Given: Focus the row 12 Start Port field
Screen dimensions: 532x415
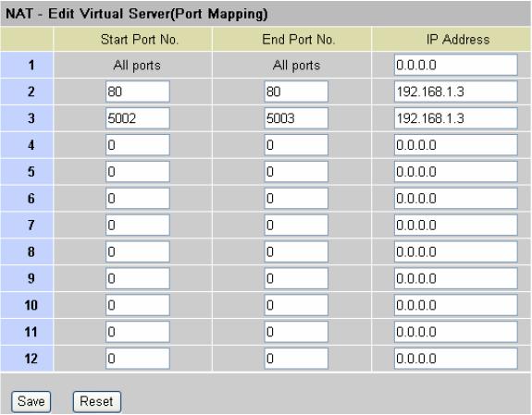Looking at the screenshot, I should 138,359.
